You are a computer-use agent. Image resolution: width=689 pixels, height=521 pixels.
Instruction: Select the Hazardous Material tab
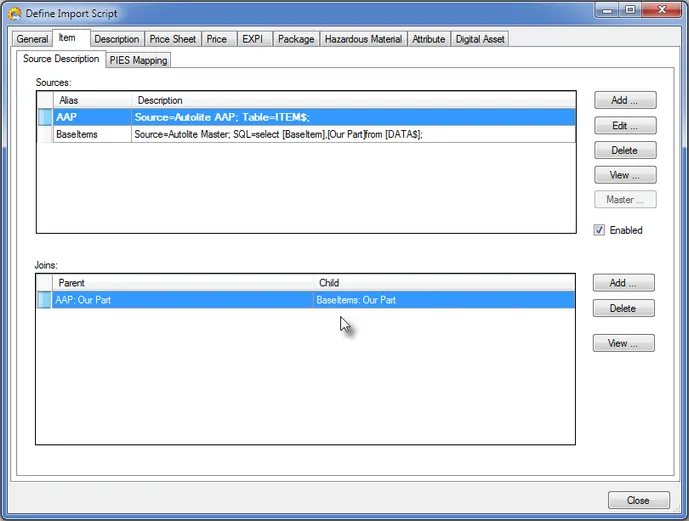coord(364,39)
